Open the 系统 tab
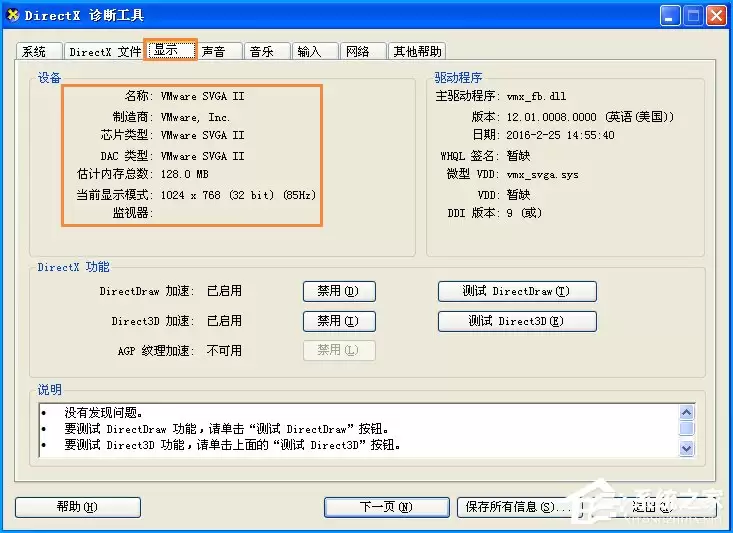Viewport: 733px width, 533px height. pos(39,51)
